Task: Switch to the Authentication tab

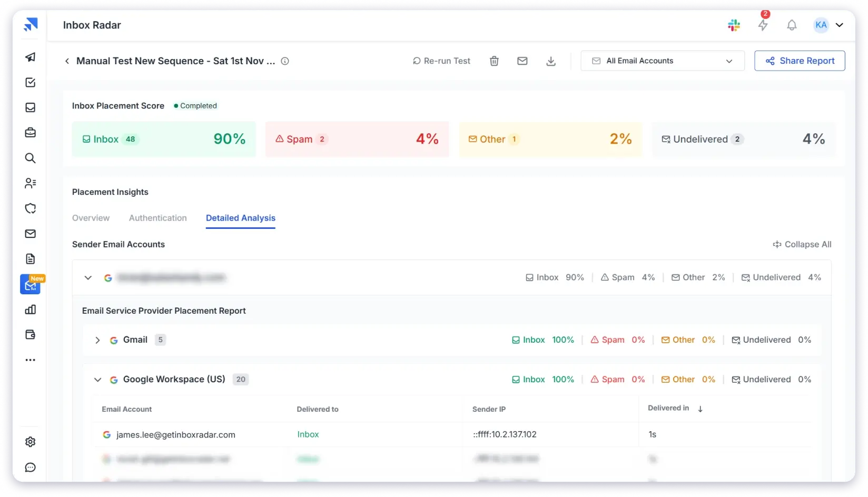Action: click(x=157, y=218)
